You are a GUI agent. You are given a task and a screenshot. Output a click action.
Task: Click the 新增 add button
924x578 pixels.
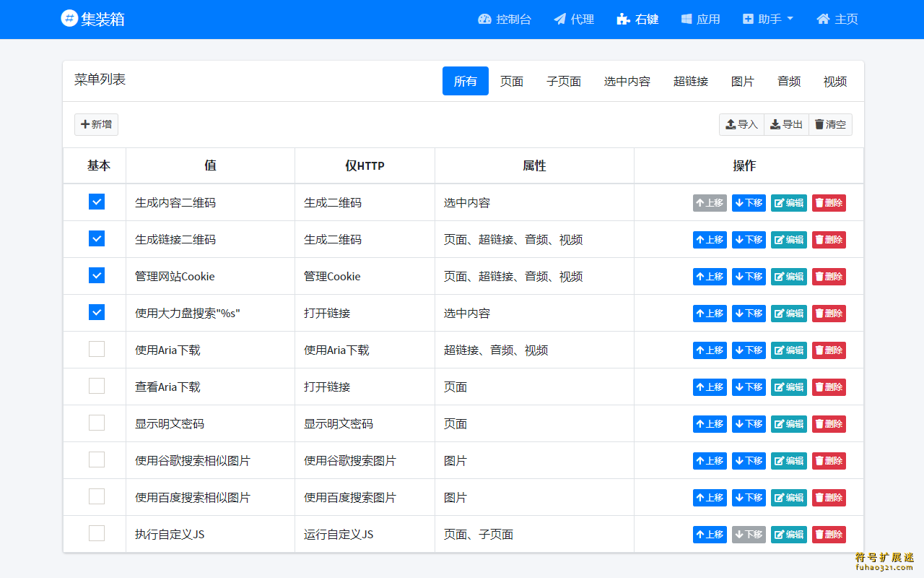(96, 124)
